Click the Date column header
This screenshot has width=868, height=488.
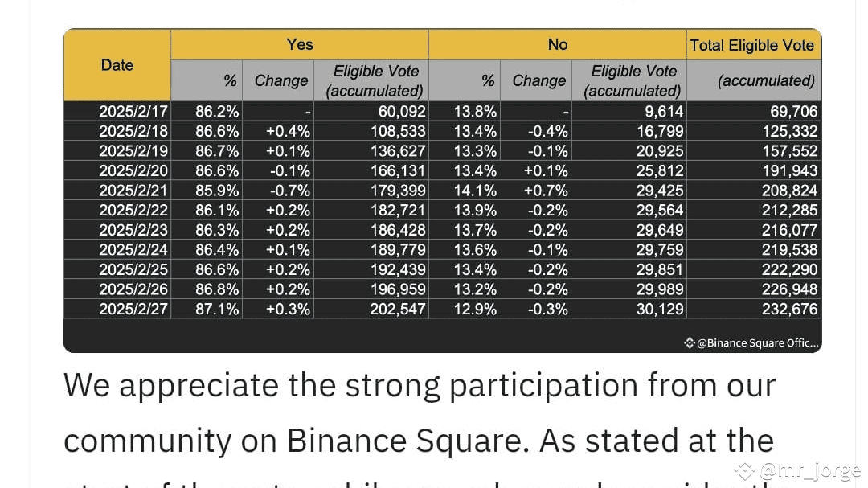[x=117, y=65]
